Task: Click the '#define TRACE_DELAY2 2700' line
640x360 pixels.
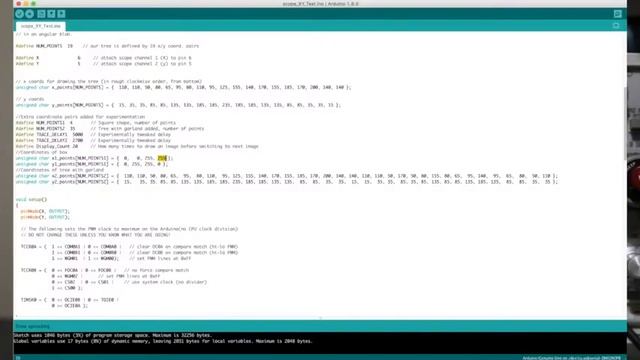Action: point(93,140)
